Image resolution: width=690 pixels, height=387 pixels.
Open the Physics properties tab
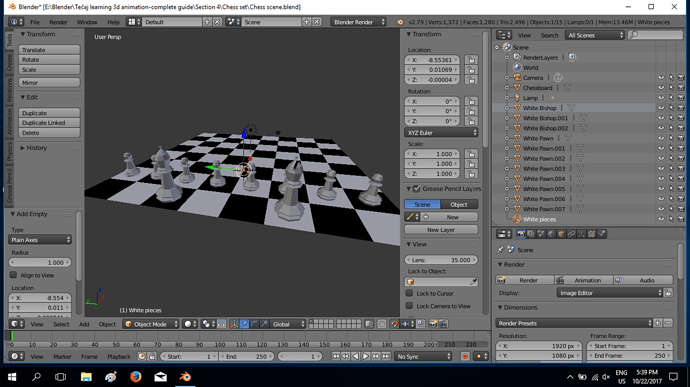point(602,234)
